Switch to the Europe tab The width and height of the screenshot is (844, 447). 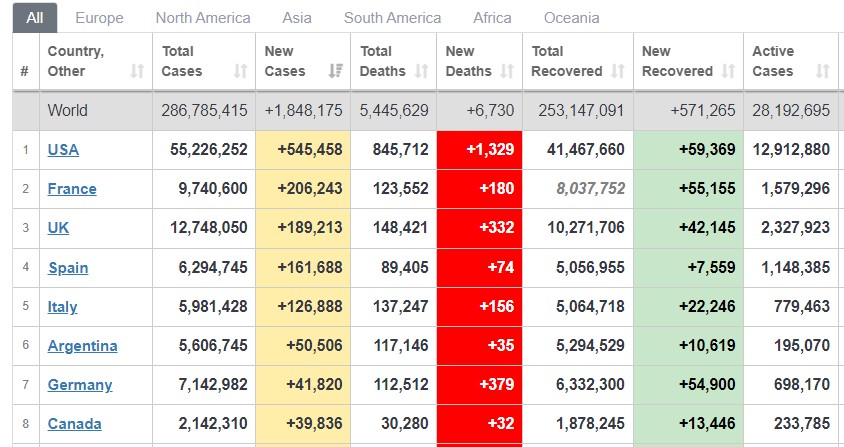click(x=99, y=18)
